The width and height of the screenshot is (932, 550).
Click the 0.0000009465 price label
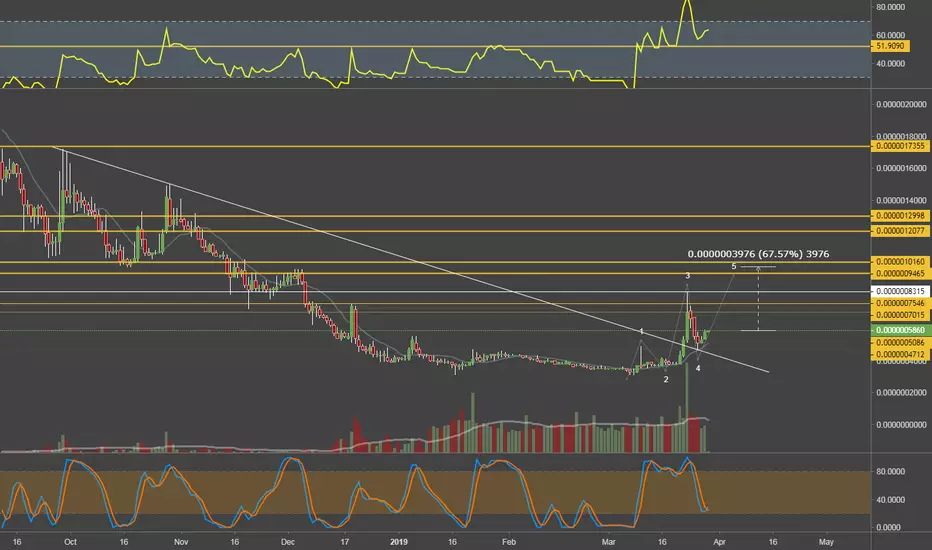(x=900, y=274)
